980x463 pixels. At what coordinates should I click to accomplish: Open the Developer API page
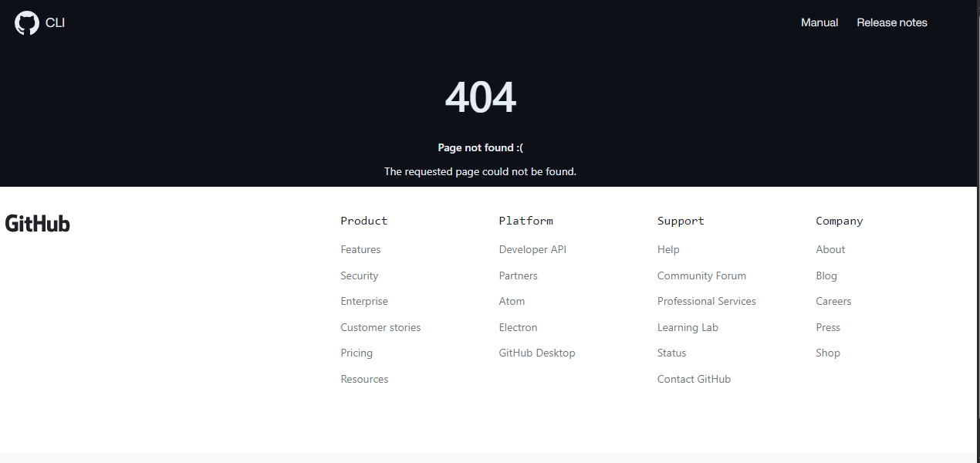click(532, 249)
